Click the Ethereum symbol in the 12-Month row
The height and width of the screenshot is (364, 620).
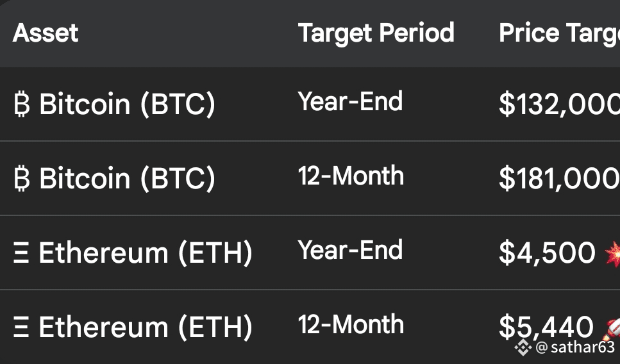[21, 328]
